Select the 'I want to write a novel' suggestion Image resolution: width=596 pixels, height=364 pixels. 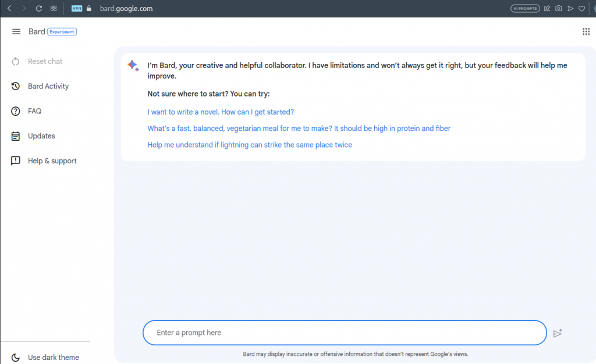click(221, 112)
